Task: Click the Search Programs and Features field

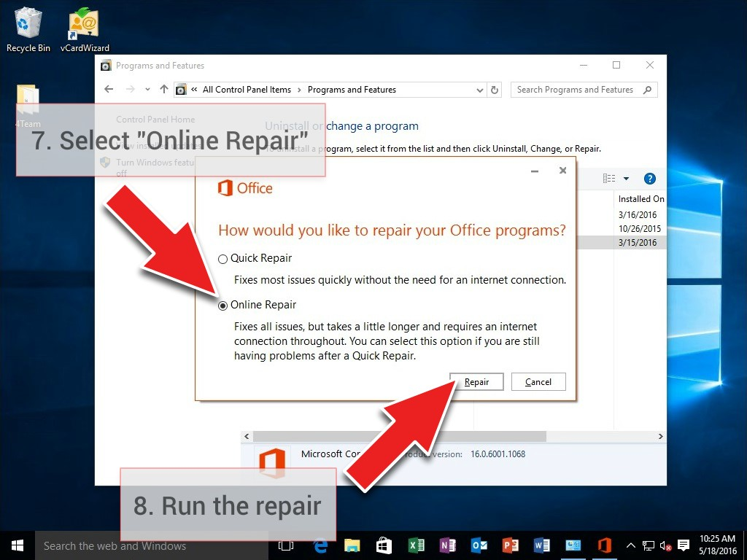Action: (x=576, y=90)
